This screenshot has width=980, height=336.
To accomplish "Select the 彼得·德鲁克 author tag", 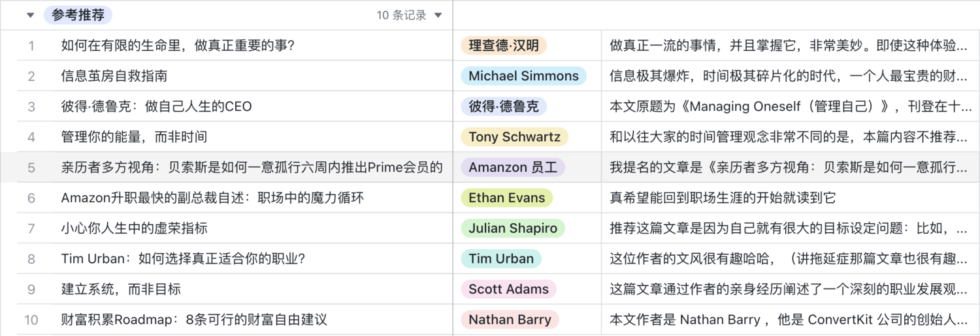I will tap(503, 107).
